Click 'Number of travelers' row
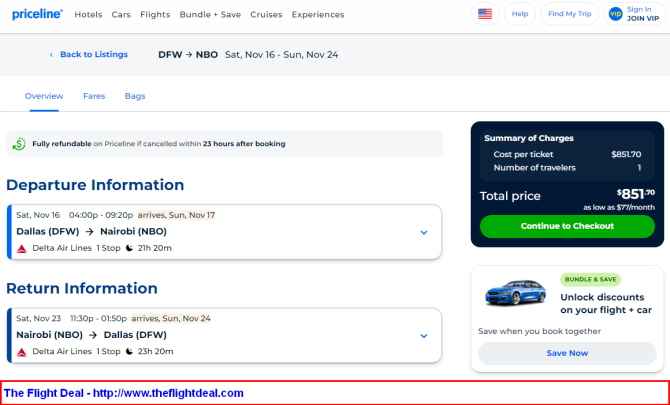The image size is (670, 405). point(567,168)
